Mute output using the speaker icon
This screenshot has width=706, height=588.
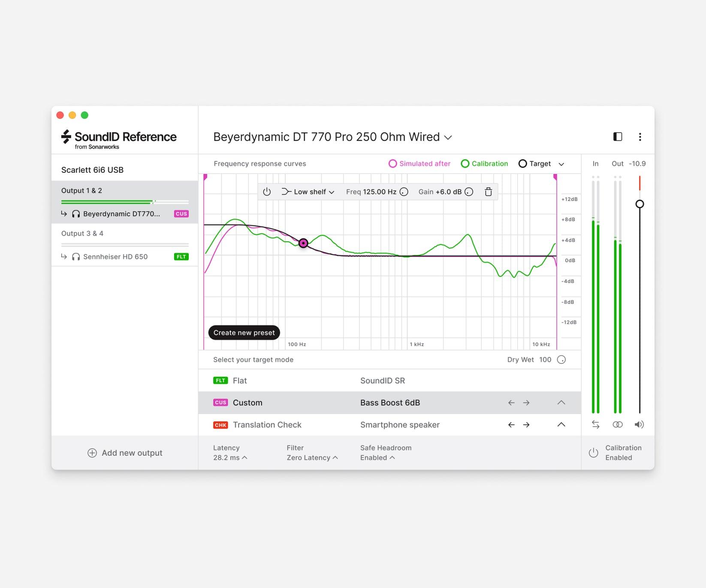point(639,424)
